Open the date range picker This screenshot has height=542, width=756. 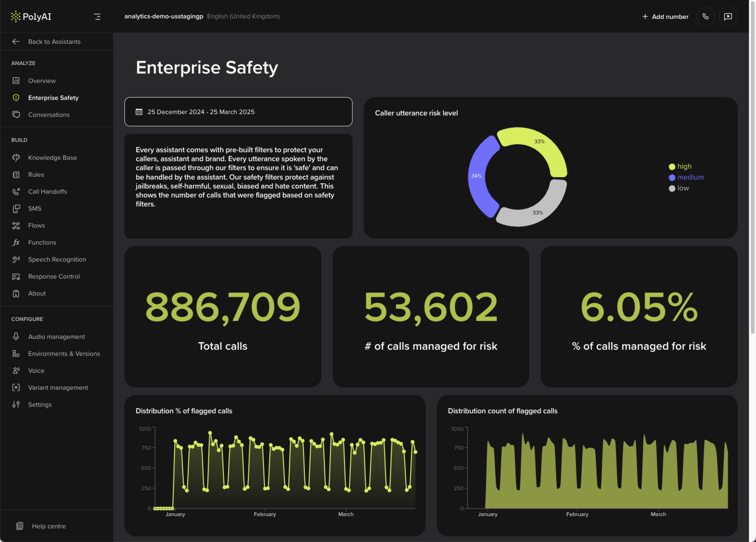pos(238,112)
